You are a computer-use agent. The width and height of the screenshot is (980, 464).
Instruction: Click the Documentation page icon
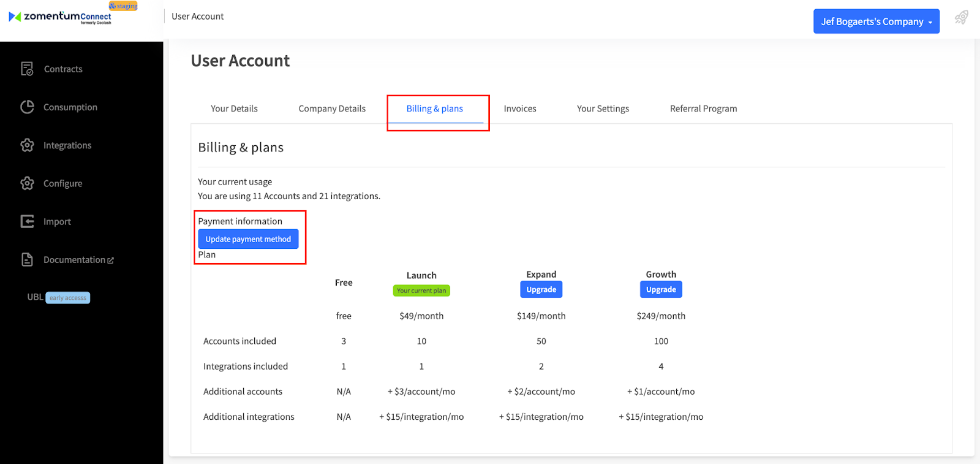coord(27,259)
